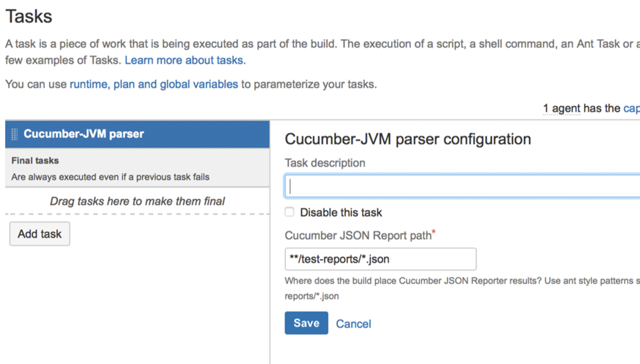The width and height of the screenshot is (640, 364).
Task: Click the 'Disable this task' checkbox label
Action: tap(341, 213)
